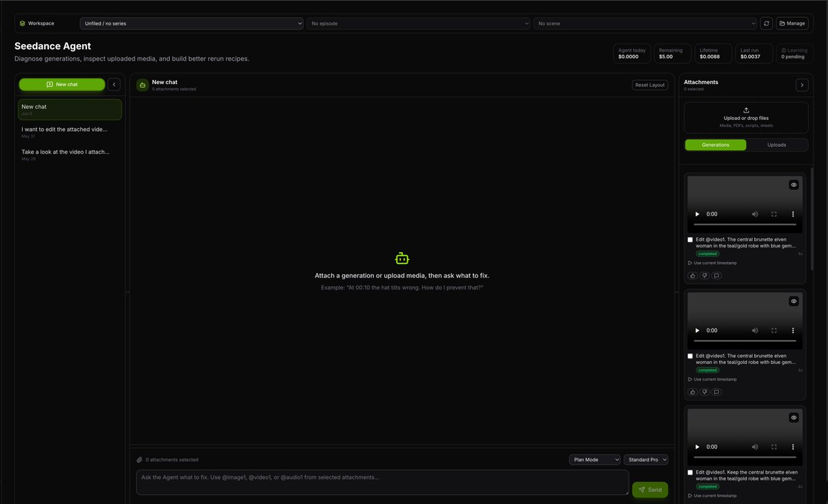Click the Reset Layout button
Screen dimensions: 828x504
point(650,85)
